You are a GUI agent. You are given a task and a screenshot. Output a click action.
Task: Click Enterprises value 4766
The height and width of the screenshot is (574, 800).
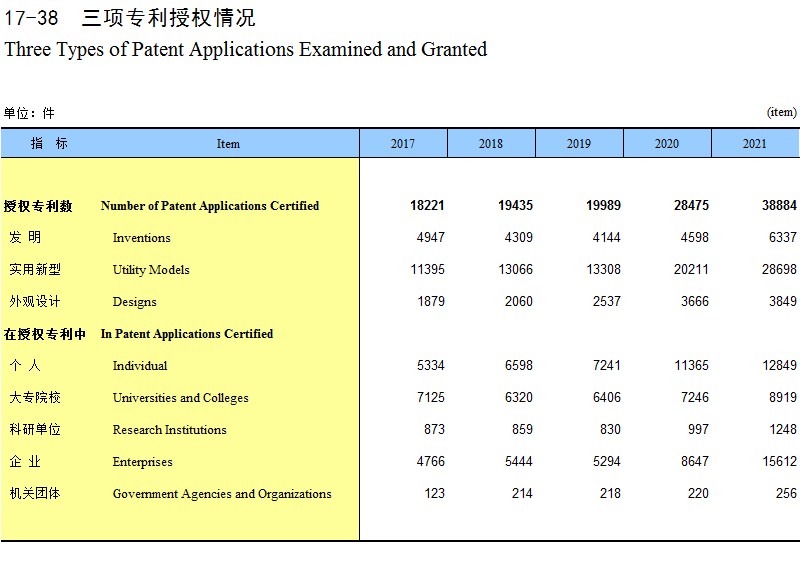pyautogui.click(x=431, y=462)
